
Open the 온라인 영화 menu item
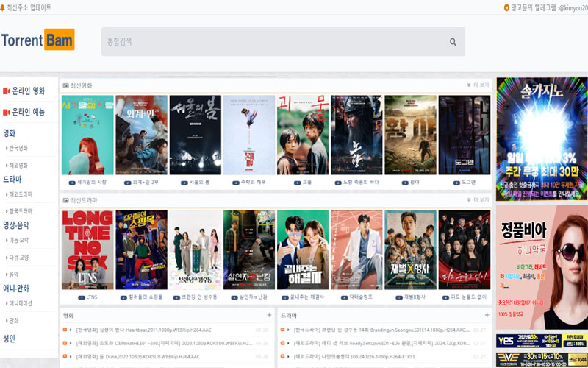29,91
